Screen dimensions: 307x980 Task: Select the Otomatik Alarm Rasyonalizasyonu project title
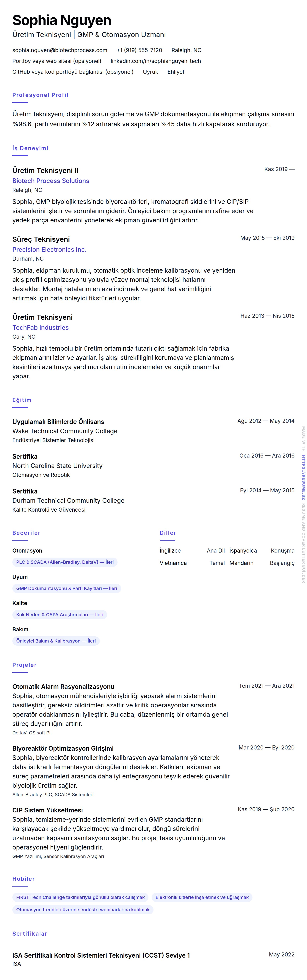tap(63, 687)
